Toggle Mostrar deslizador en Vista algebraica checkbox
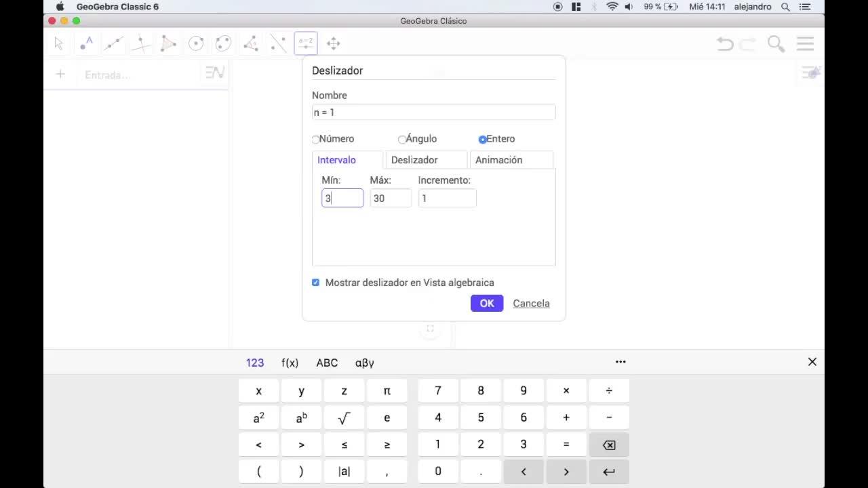Image resolution: width=868 pixels, height=488 pixels. (315, 283)
